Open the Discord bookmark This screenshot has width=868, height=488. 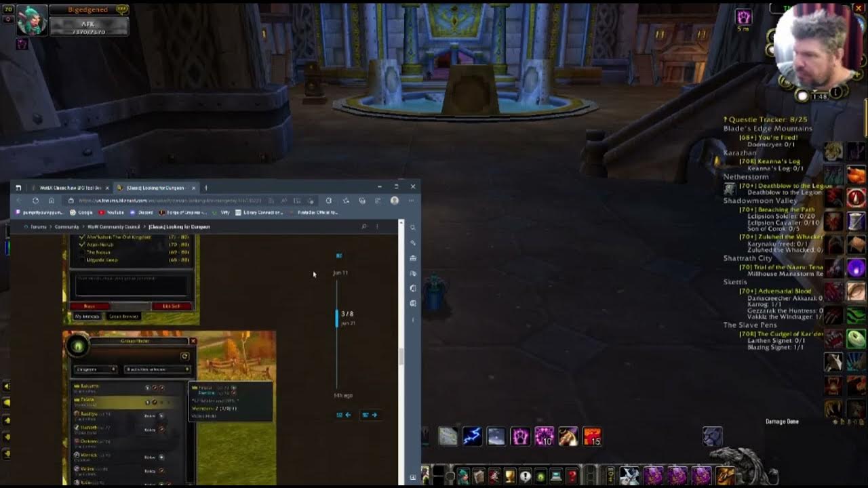[142, 212]
